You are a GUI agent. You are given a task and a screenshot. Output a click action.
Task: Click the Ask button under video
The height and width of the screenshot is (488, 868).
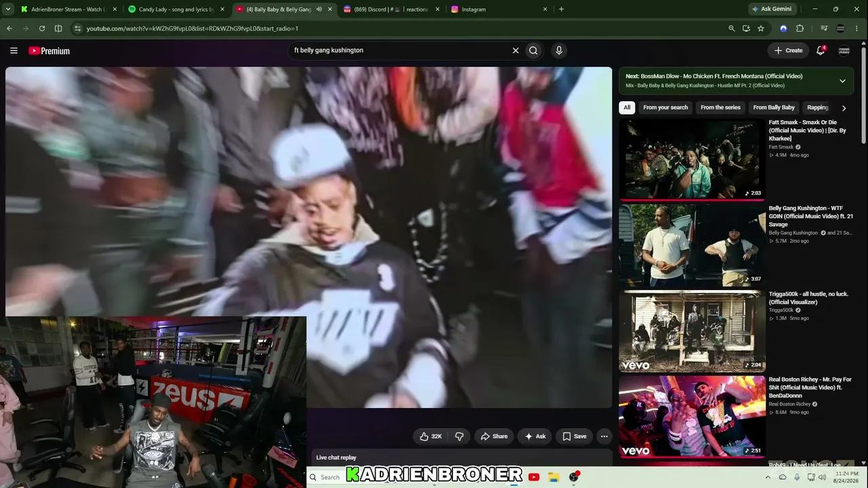534,436
